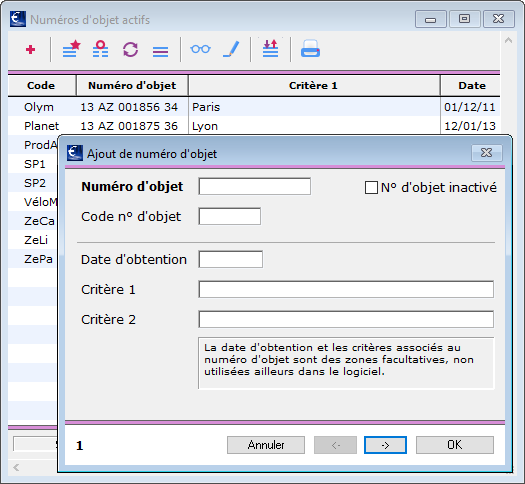Focus the Code n° d'objet field
Image resolution: width=525 pixels, height=484 pixels.
point(230,216)
